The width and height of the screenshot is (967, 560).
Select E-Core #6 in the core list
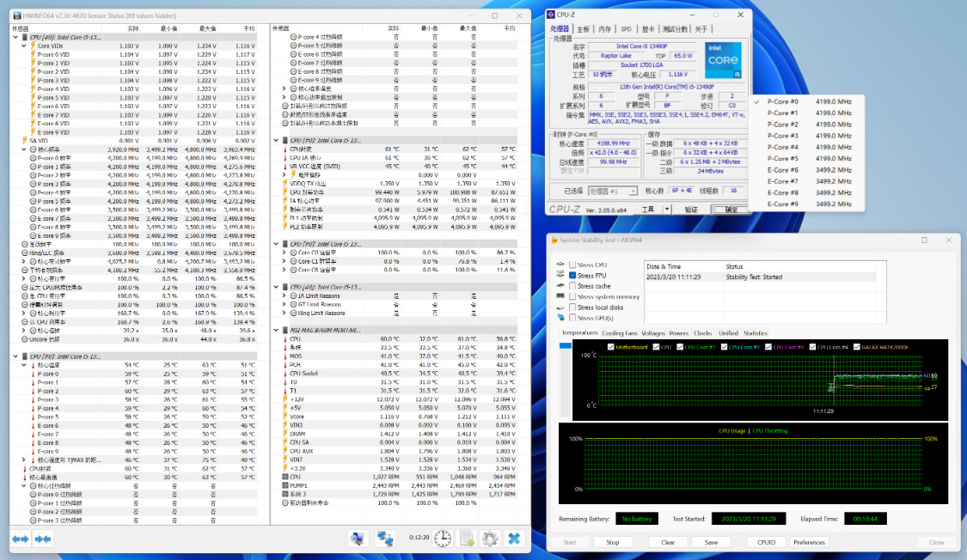(x=783, y=170)
